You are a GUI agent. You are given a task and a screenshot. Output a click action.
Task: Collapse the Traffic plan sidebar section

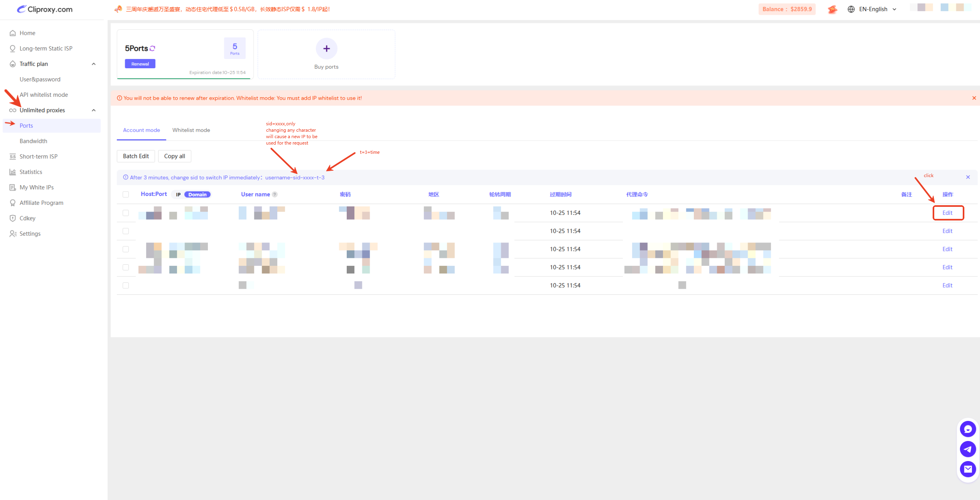(x=94, y=64)
